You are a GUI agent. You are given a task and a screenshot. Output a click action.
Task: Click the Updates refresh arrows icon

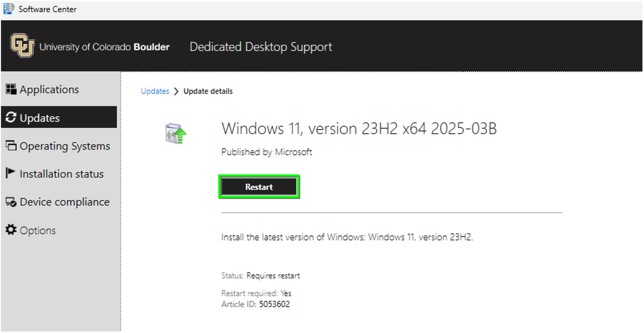point(11,117)
